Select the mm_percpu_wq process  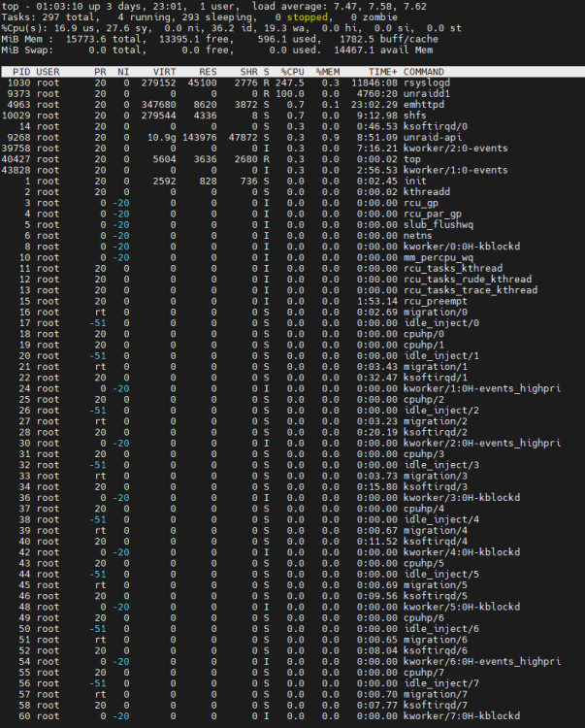[x=439, y=257]
